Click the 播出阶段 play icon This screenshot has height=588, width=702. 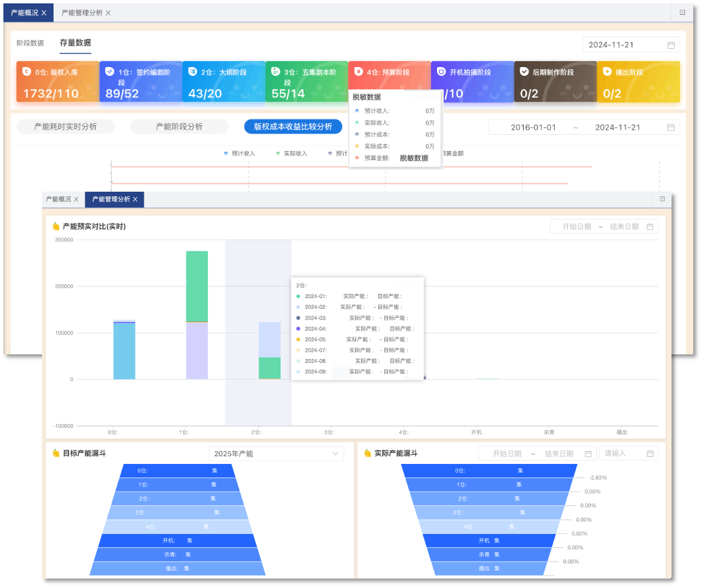pos(607,72)
